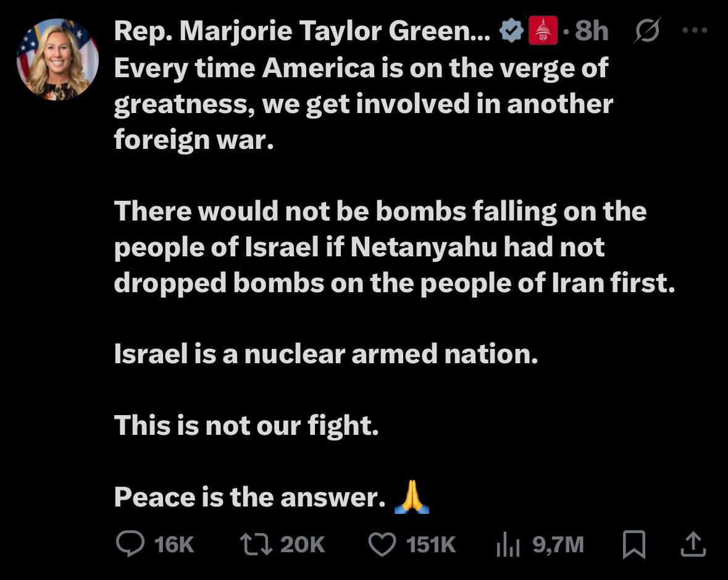Click the blue verified checkmark badge
The width and height of the screenshot is (728, 580).
pos(511,31)
